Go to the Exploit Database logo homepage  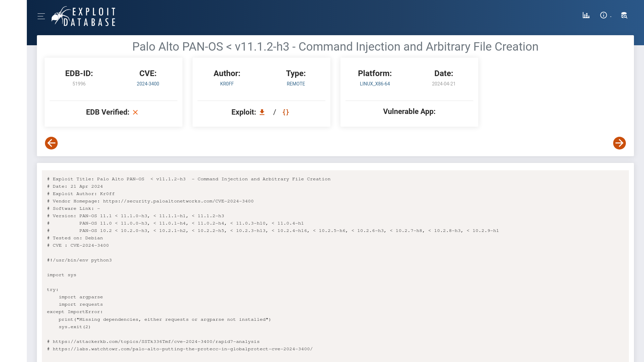[x=84, y=16]
